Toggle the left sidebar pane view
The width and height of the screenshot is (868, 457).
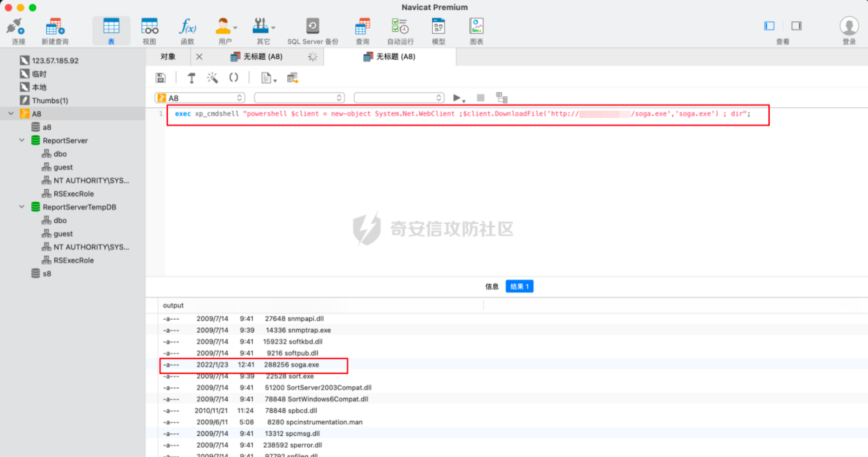pos(769,26)
